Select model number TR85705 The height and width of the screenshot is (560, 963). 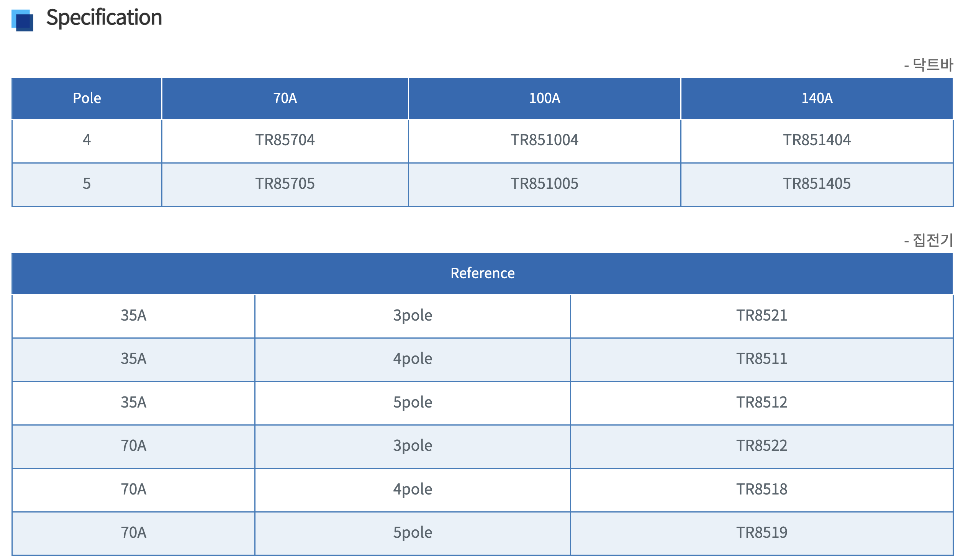click(285, 184)
